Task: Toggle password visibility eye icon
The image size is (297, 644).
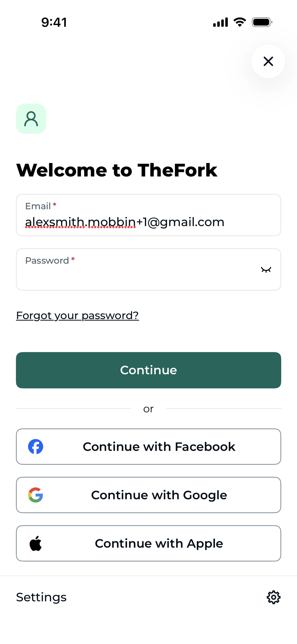Action: tap(266, 270)
